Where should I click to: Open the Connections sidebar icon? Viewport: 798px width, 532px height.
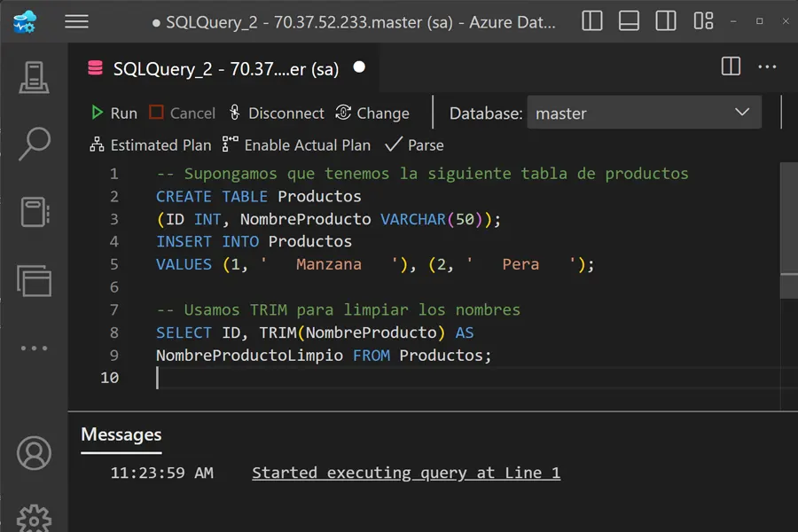click(34, 78)
